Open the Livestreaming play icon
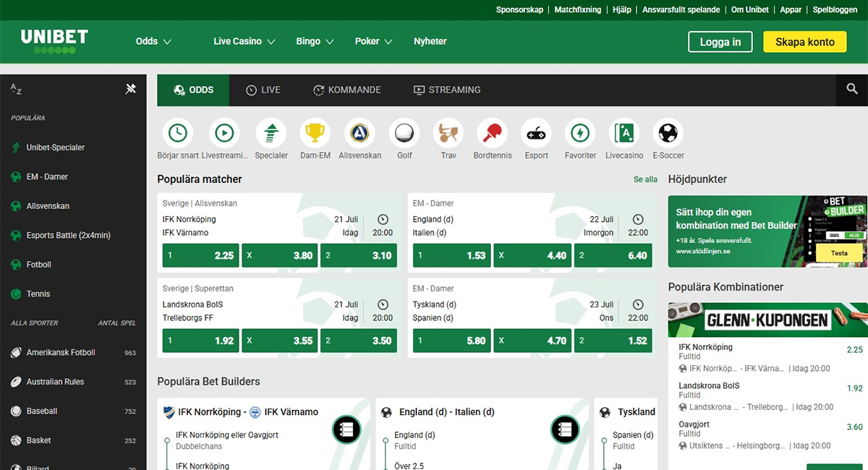 coord(224,133)
